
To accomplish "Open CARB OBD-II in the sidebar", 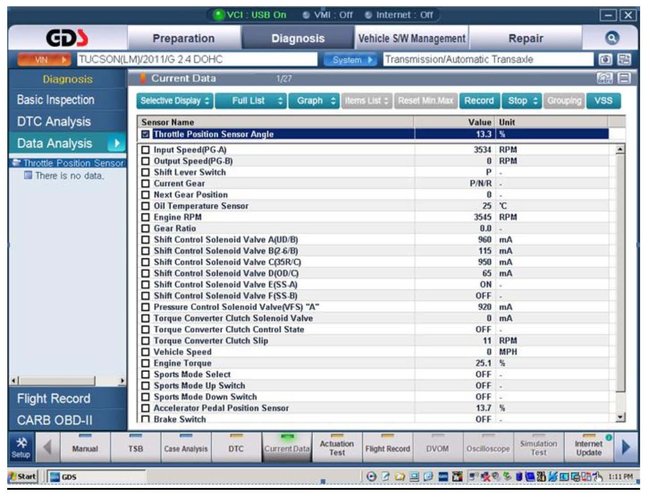I will [x=55, y=420].
